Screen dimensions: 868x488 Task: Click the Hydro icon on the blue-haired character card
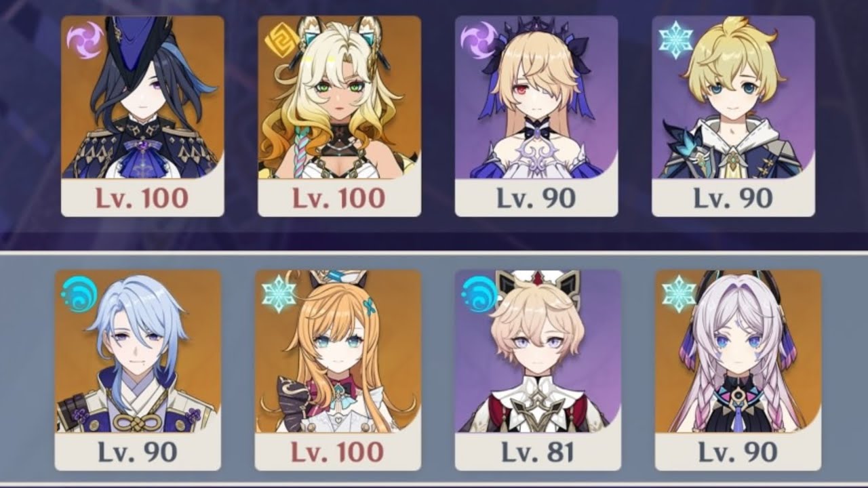[x=77, y=294]
